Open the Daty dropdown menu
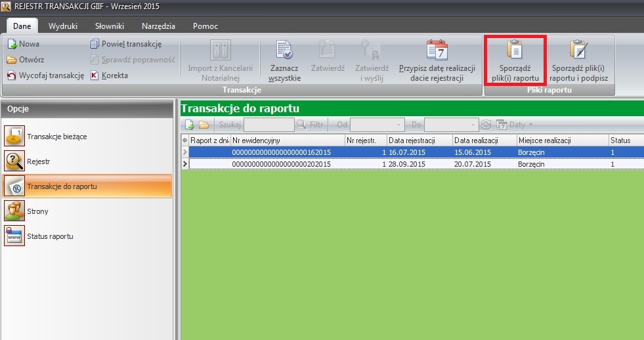This screenshot has height=340, width=644. tap(515, 125)
